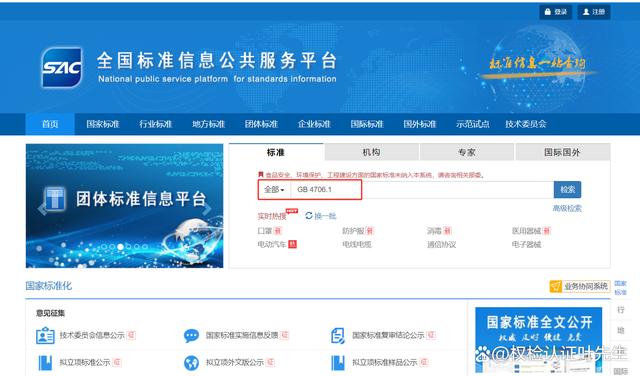Viewport: 640px width, 376px height.
Task: Open the 团体标准 navigation item
Action: point(261,124)
